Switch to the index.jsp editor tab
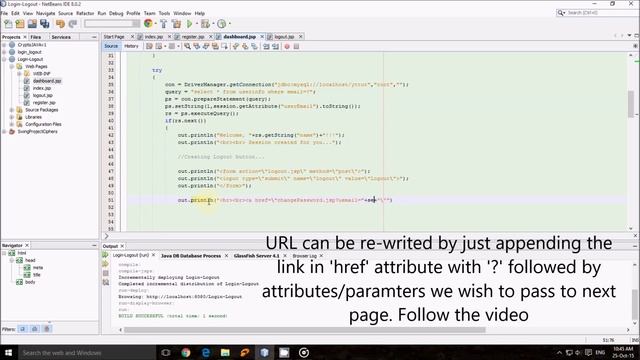This screenshot has width=640, height=360. point(154,37)
